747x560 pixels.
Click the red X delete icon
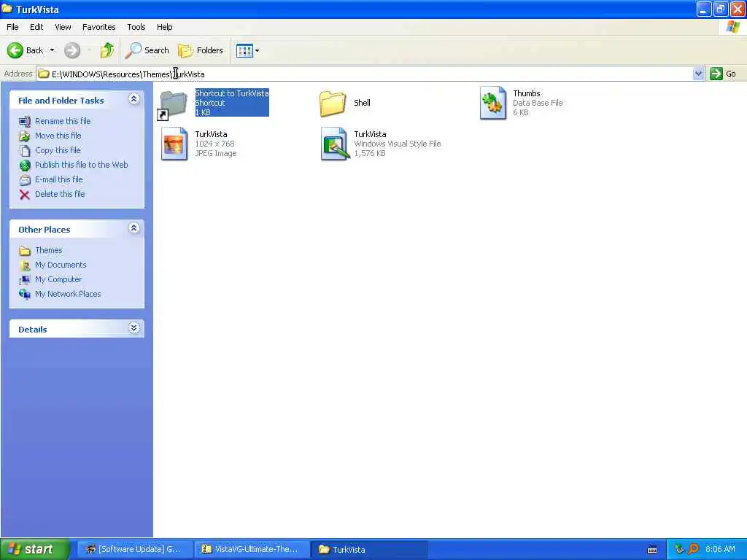[x=25, y=194]
